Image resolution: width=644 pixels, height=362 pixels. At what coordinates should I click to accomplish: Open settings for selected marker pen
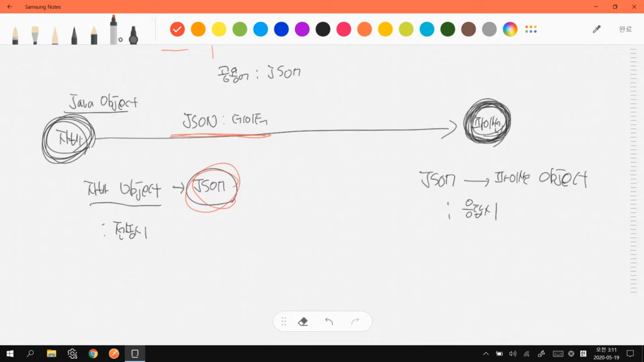pos(120,40)
